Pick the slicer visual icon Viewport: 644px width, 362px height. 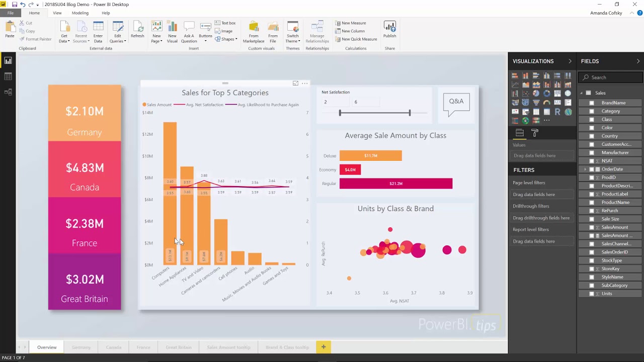pos(526,112)
